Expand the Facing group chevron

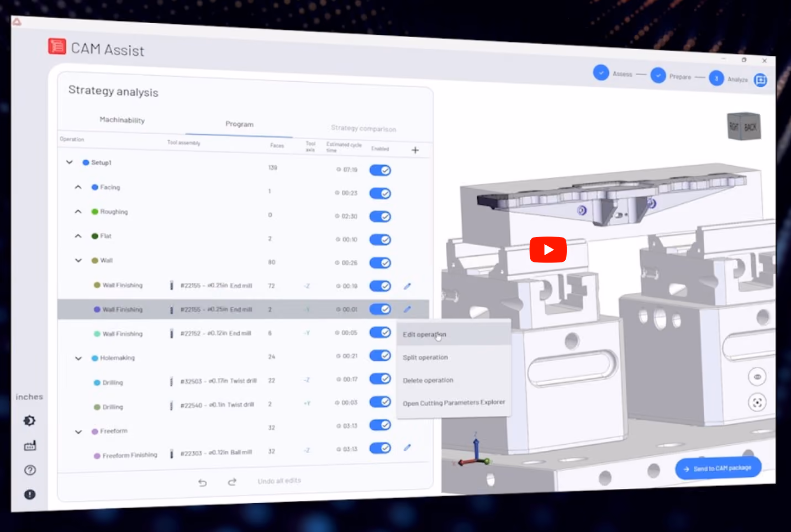click(x=78, y=187)
